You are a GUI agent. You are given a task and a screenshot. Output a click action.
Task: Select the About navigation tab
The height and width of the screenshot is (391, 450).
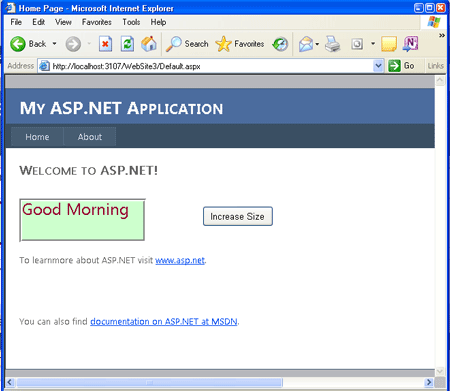[x=90, y=137]
